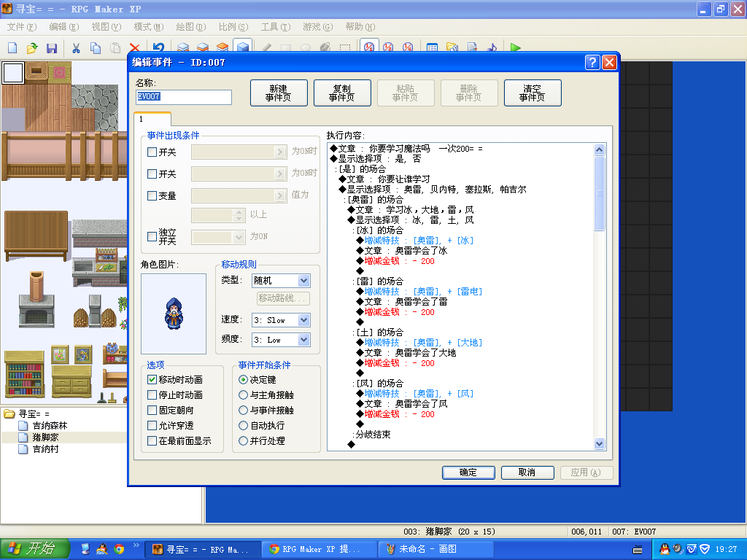Open the 工具 menu
Image resolution: width=747 pixels, height=560 pixels.
coord(275,27)
